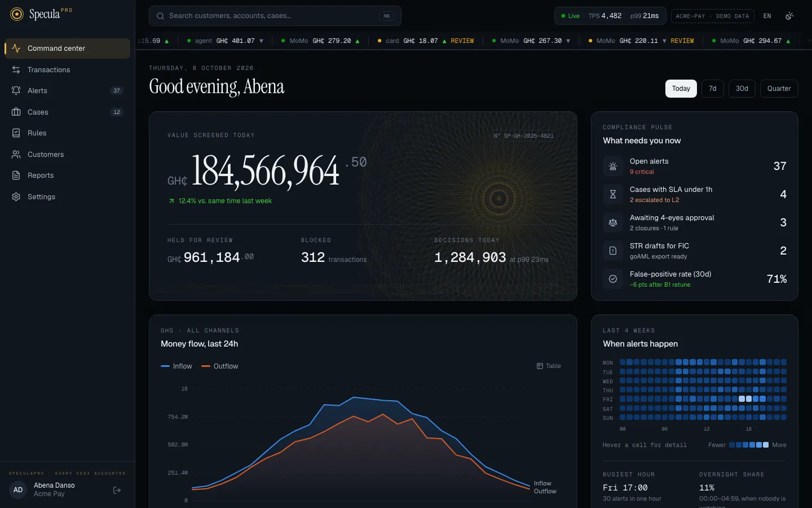Click the magnifier icon in the search bar
The height and width of the screenshot is (508, 812).
coord(161,16)
